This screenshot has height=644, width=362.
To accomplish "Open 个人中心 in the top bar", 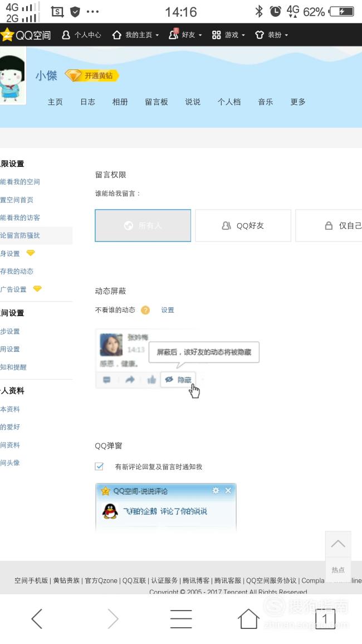I will [x=81, y=35].
